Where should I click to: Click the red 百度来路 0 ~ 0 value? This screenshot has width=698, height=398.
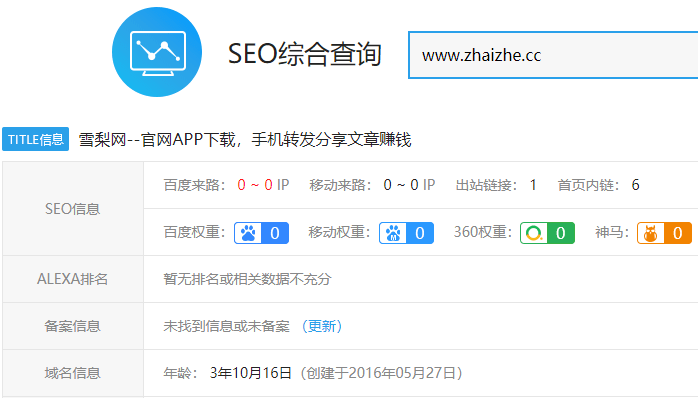(255, 185)
